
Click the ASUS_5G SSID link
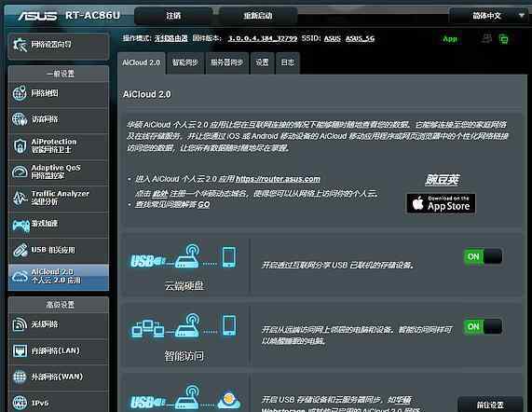[x=360, y=38]
